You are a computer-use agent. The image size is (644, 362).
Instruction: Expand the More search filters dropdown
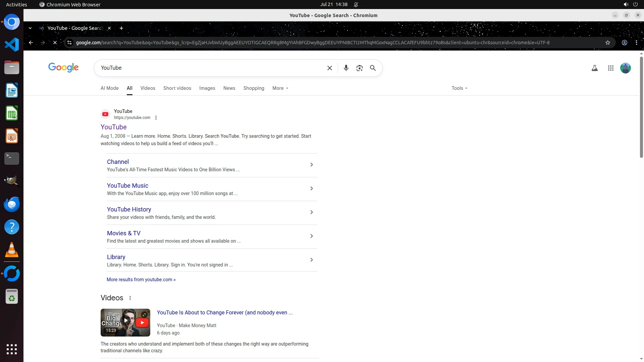tap(280, 88)
